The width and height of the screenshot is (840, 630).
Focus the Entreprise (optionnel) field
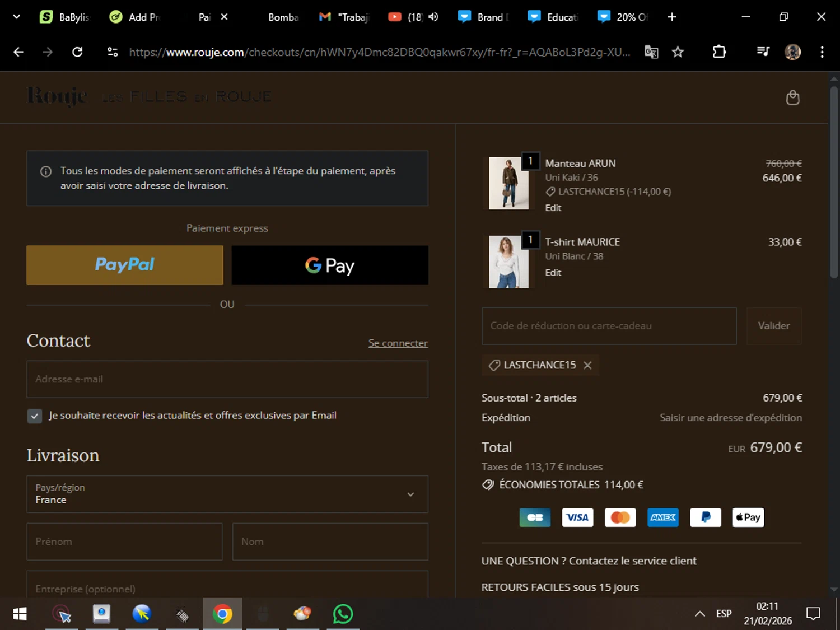tap(227, 585)
